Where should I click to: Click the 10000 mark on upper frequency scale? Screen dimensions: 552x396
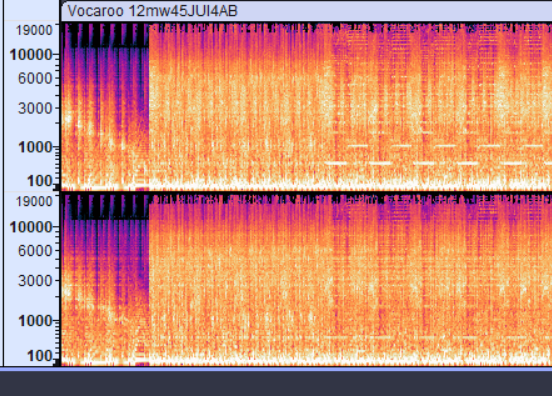[x=31, y=55]
